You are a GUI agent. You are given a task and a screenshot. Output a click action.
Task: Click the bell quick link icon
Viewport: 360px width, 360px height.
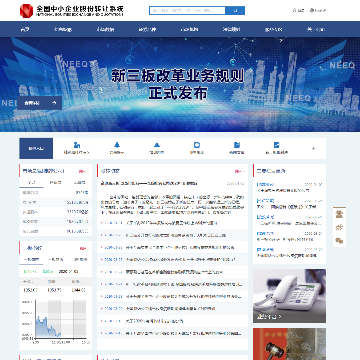117,145
